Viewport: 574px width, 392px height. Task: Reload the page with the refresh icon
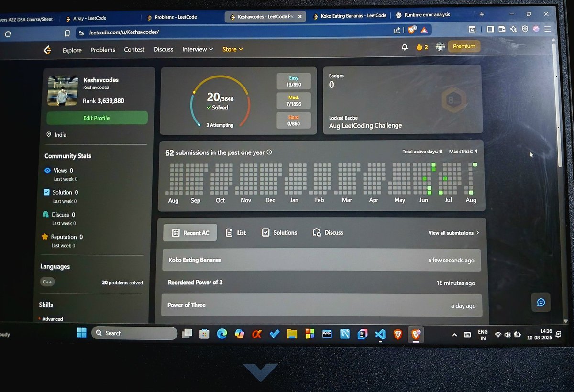pos(8,34)
